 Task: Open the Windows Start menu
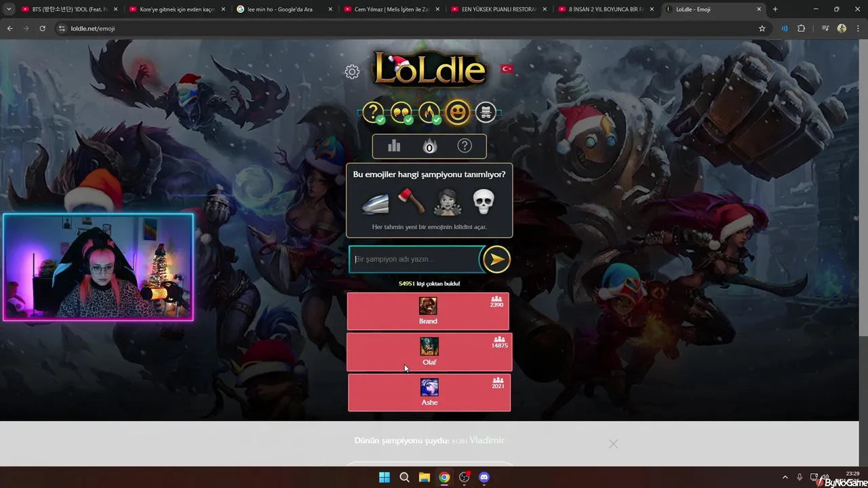(x=384, y=477)
